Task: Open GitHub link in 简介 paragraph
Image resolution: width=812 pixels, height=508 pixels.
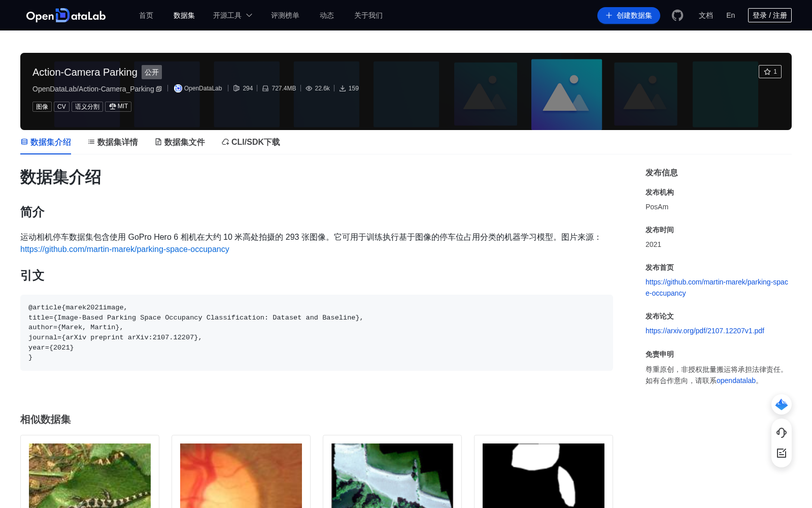Action: point(125,249)
